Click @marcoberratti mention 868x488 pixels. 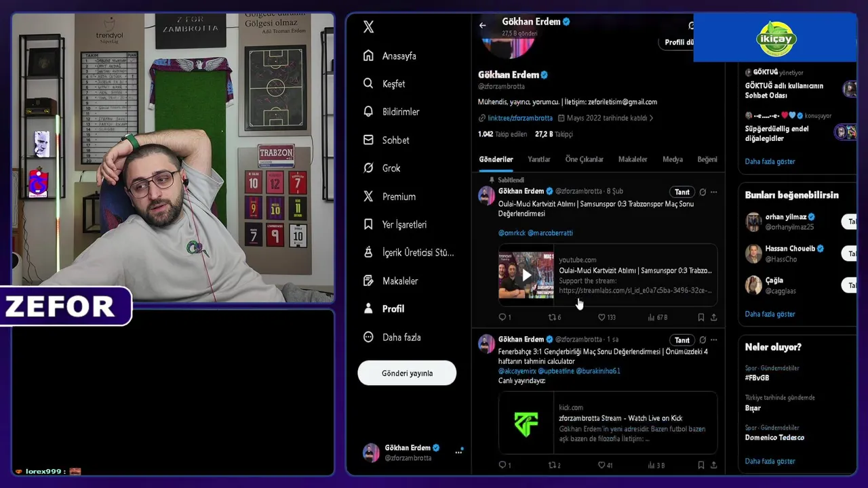pyautogui.click(x=550, y=232)
